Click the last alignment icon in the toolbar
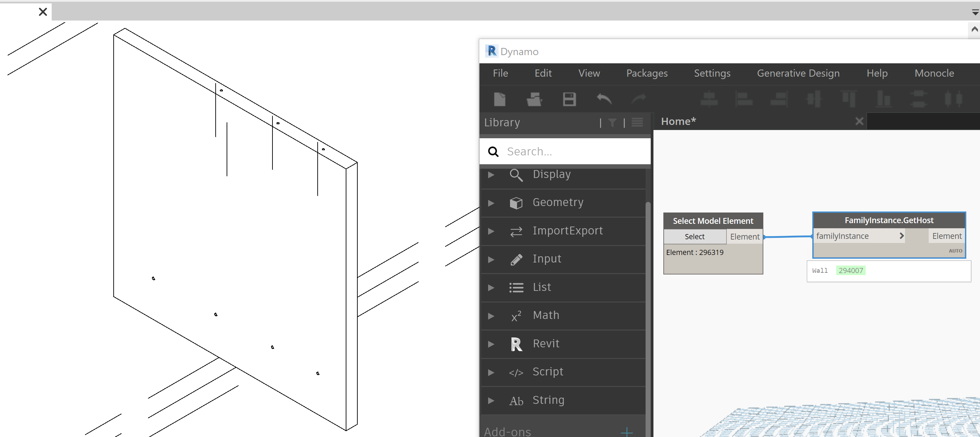 click(953, 99)
